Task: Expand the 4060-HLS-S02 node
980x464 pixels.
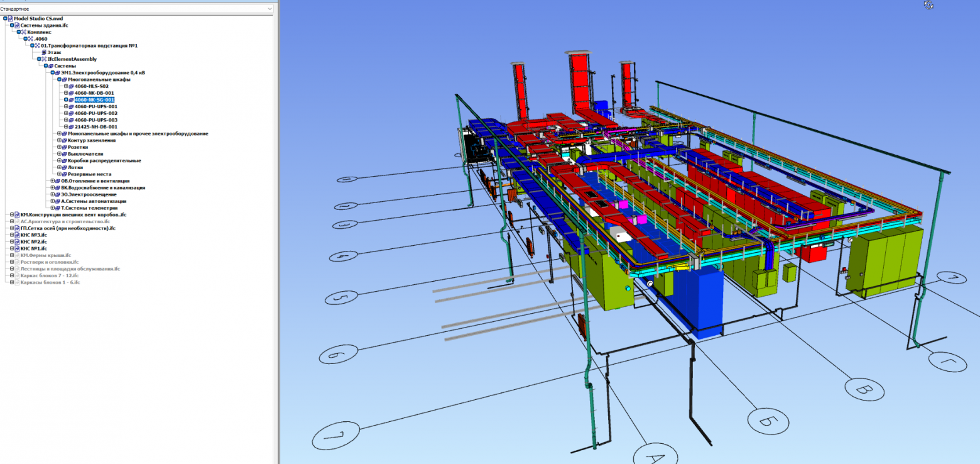Action: click(66, 86)
